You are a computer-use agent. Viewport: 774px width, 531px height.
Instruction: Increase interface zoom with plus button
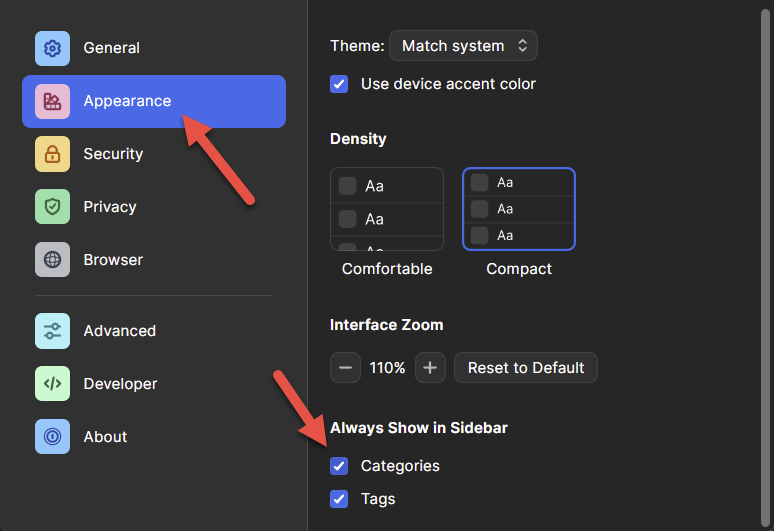(430, 368)
